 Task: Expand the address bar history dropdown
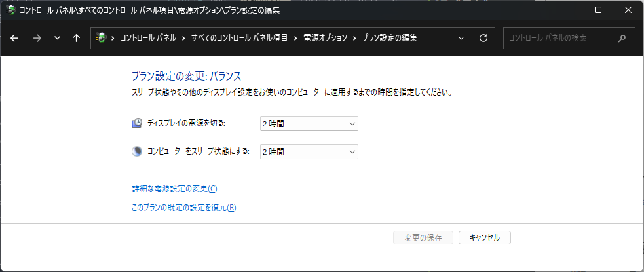(462, 38)
